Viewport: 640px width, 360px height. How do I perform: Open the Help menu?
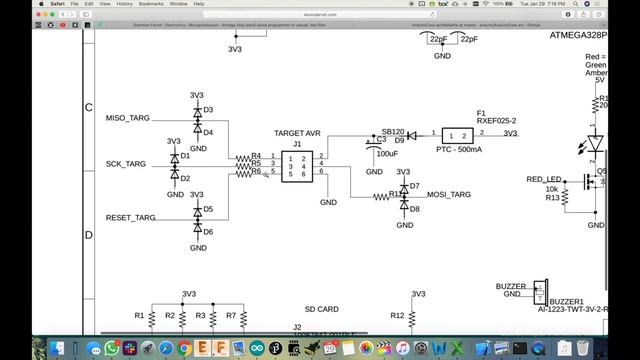click(199, 4)
